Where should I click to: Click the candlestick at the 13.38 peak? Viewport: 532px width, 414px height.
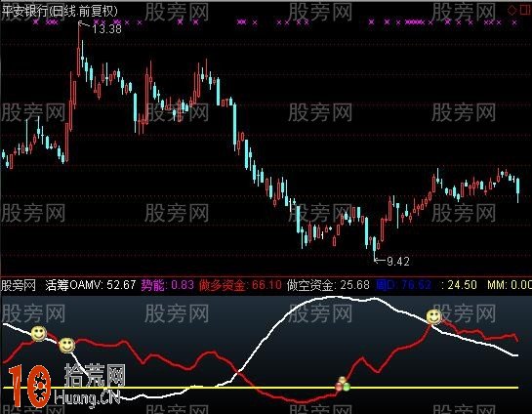(79, 50)
